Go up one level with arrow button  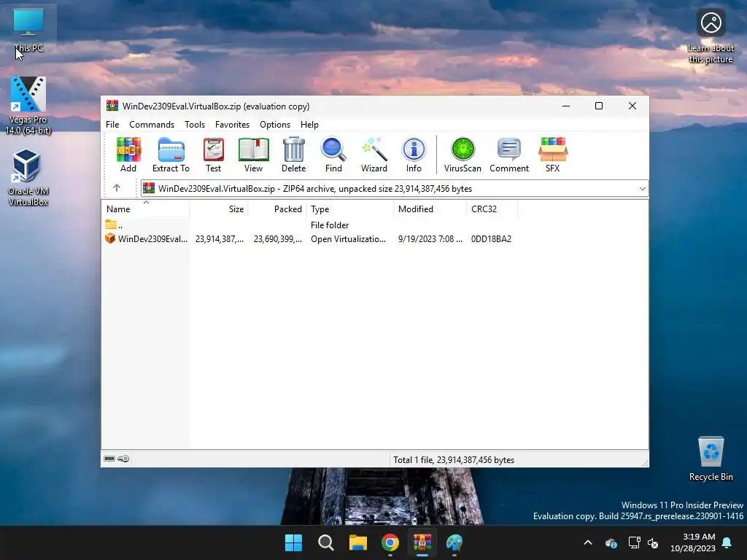pos(117,188)
